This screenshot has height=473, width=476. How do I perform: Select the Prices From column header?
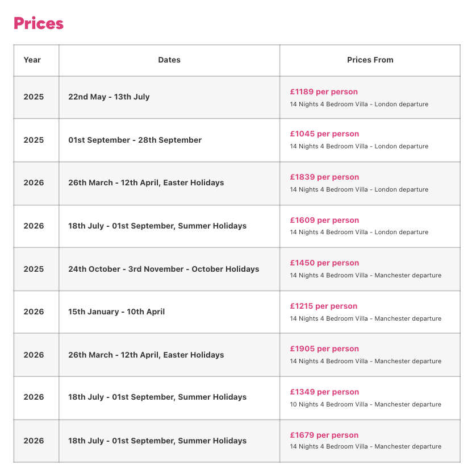coord(370,60)
